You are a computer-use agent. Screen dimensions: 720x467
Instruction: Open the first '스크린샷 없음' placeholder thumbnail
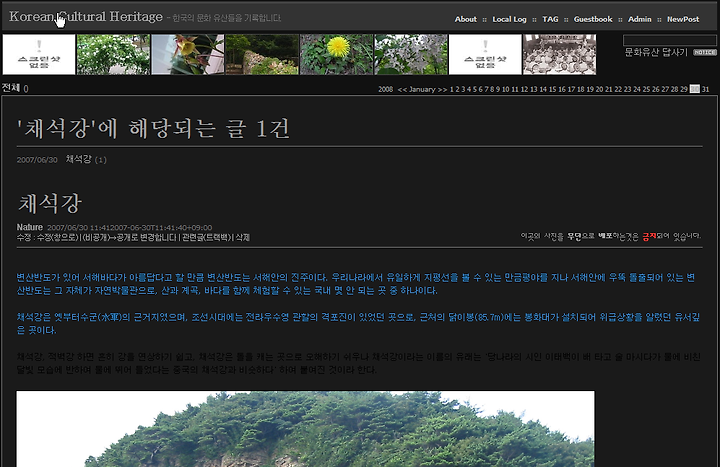tap(39, 54)
